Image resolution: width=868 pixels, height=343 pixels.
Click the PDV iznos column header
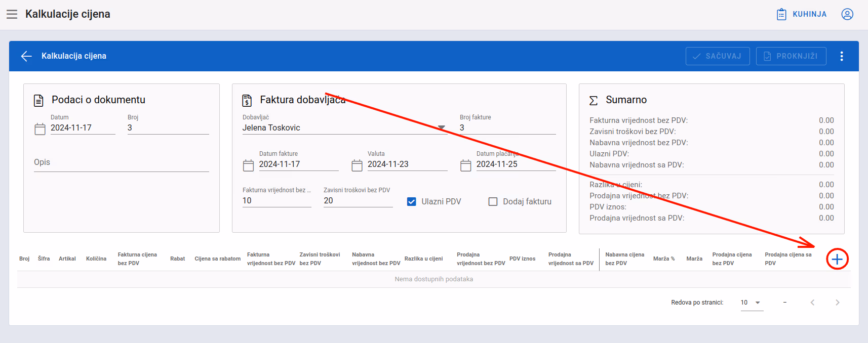coord(522,259)
